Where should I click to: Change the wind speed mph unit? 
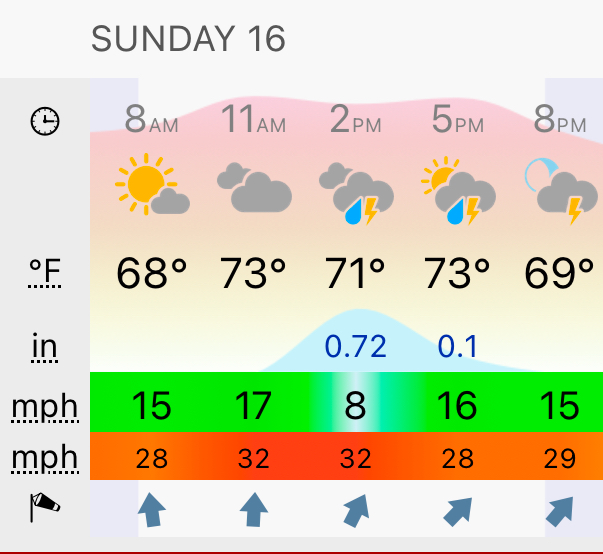(45, 407)
